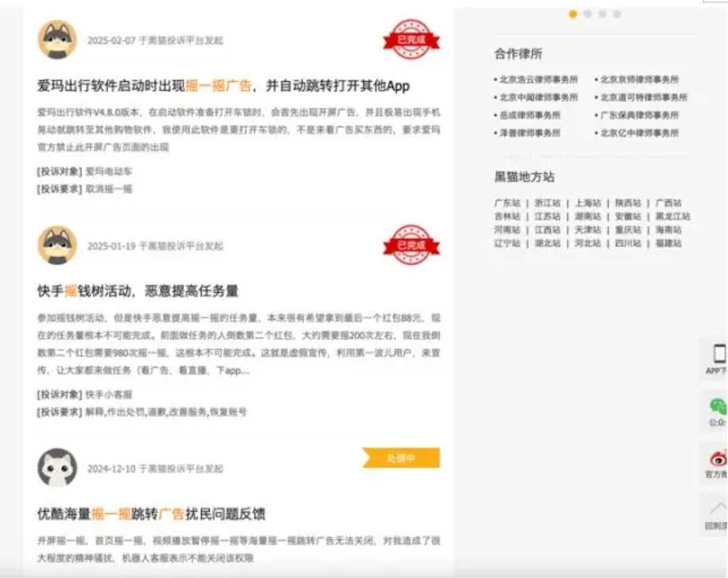
Task: Click the description text starting 参加摇钱树活动
Action: pos(239,344)
